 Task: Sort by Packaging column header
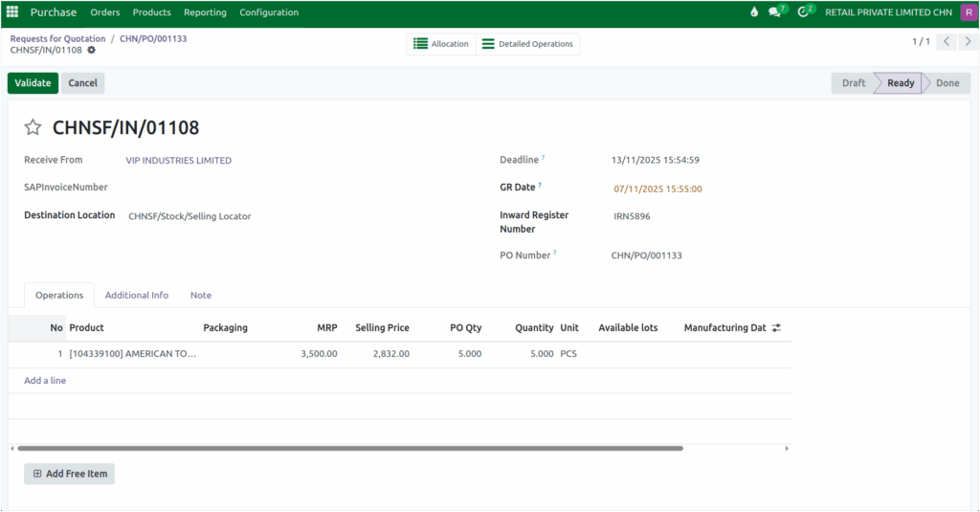(225, 327)
